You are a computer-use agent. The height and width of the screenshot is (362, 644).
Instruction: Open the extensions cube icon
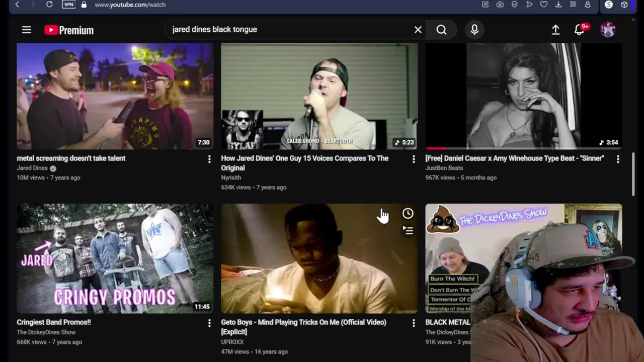tap(624, 5)
